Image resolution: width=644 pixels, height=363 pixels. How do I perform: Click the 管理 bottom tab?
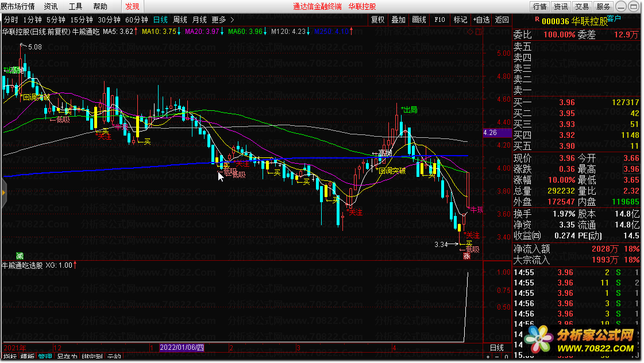45,357
